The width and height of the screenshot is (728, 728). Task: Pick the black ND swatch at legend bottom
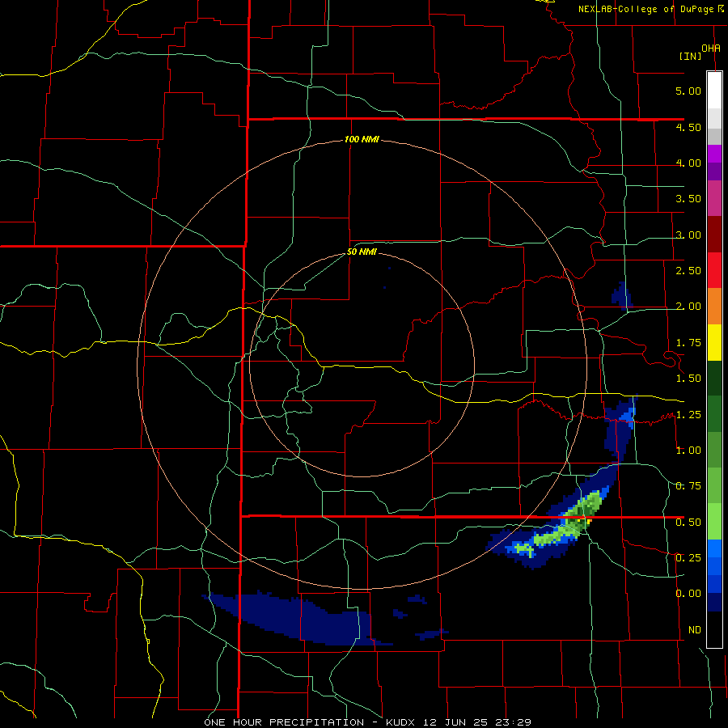coord(714,629)
